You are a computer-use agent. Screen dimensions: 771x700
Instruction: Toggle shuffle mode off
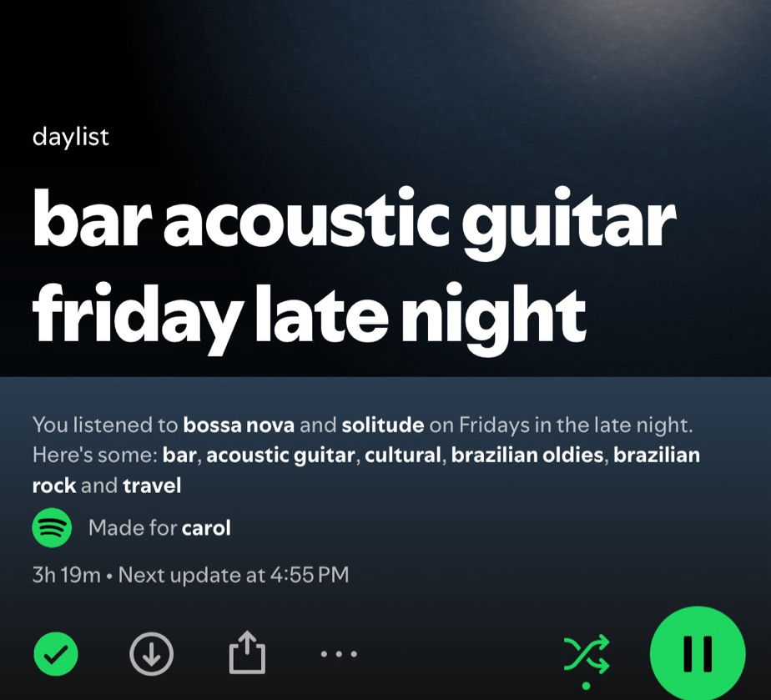587,654
